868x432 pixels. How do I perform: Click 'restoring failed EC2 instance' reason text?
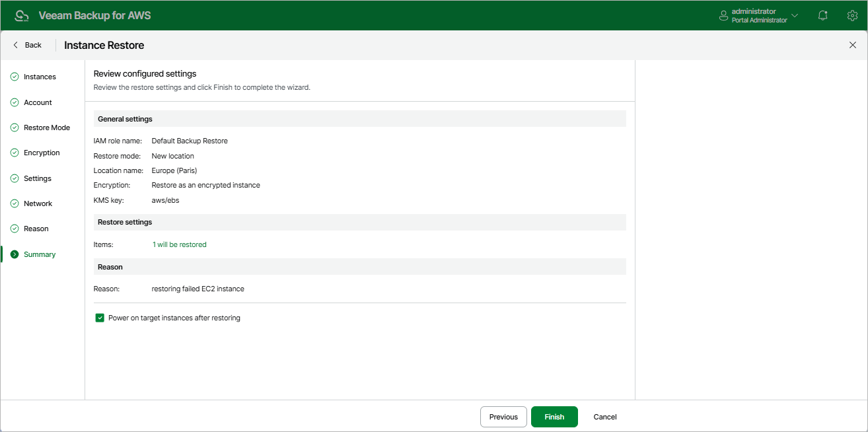coord(198,289)
